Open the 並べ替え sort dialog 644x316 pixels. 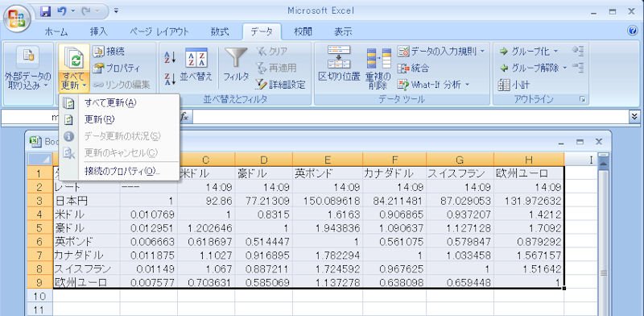pyautogui.click(x=196, y=64)
